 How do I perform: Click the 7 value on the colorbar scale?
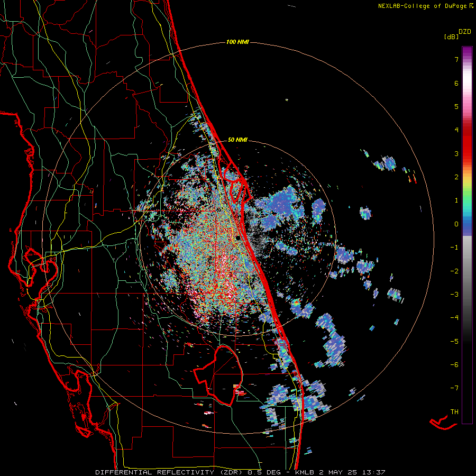[x=456, y=59]
